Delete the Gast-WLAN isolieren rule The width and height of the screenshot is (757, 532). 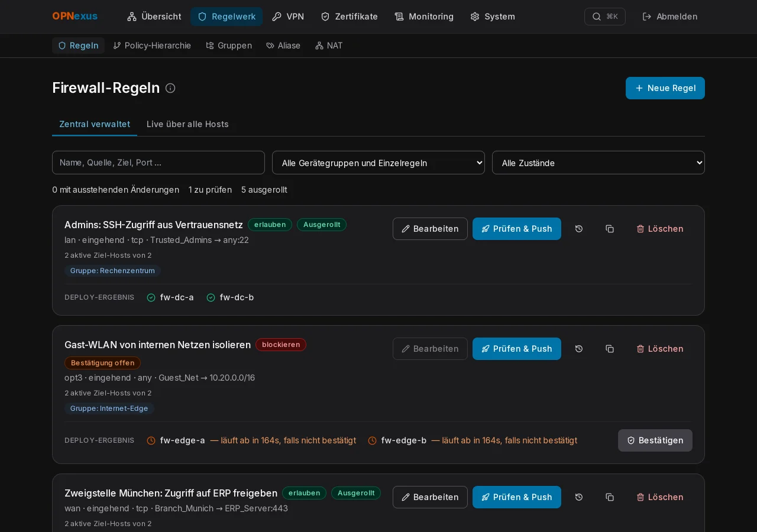660,349
